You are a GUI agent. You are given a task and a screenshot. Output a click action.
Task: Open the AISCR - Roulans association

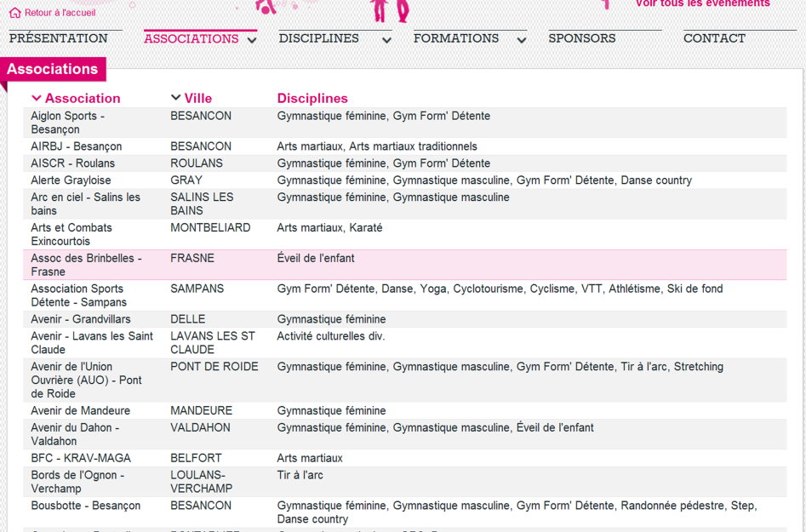click(72, 163)
